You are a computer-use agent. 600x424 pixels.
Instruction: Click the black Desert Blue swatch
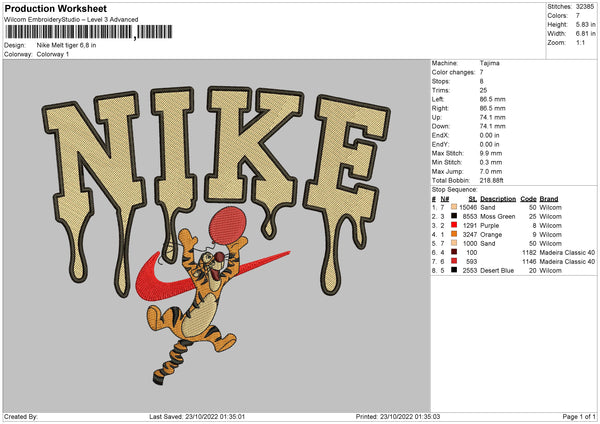coord(454,270)
